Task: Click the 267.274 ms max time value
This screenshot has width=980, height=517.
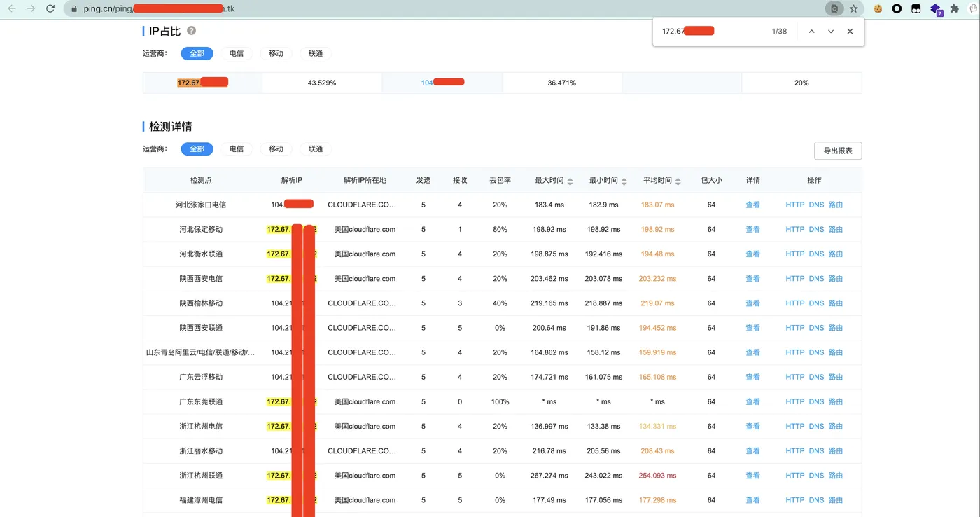Action: click(549, 475)
